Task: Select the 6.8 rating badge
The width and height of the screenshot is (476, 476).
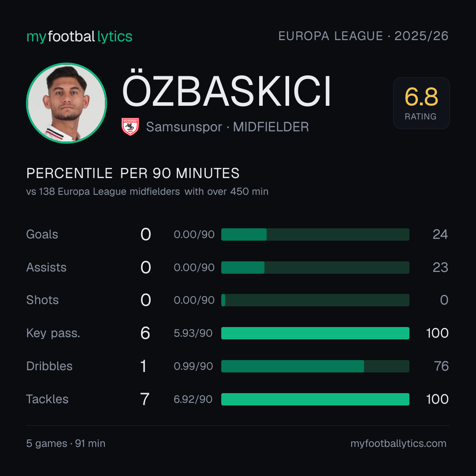Action: click(x=421, y=103)
